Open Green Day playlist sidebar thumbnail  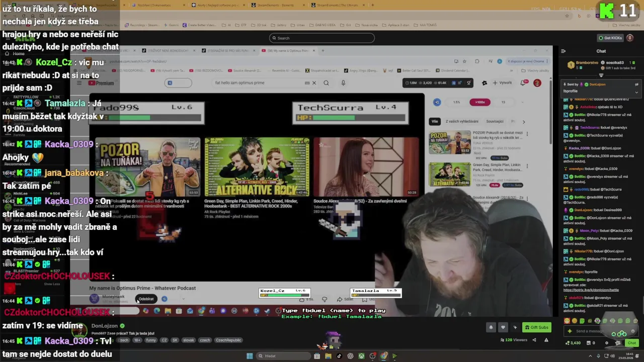pos(450,174)
